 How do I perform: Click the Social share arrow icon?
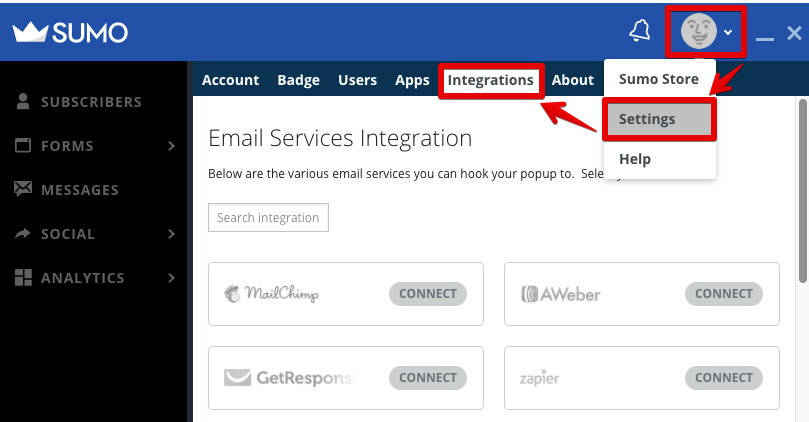coord(23,234)
